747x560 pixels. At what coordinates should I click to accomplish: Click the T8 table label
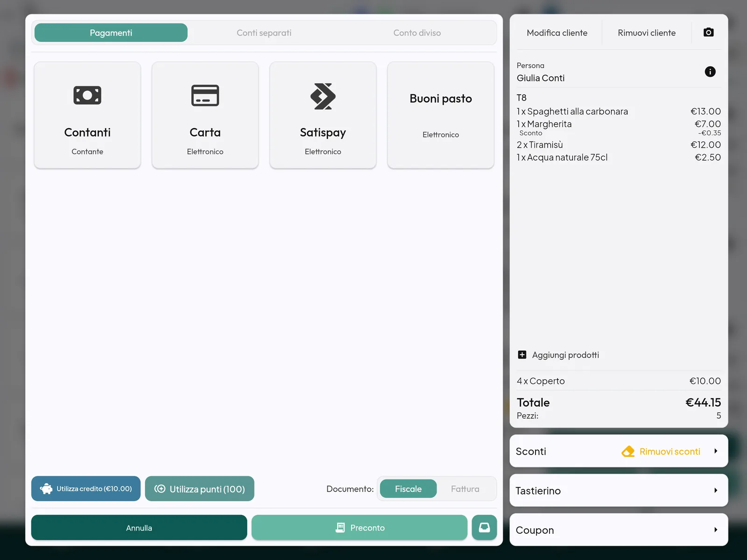tap(521, 98)
